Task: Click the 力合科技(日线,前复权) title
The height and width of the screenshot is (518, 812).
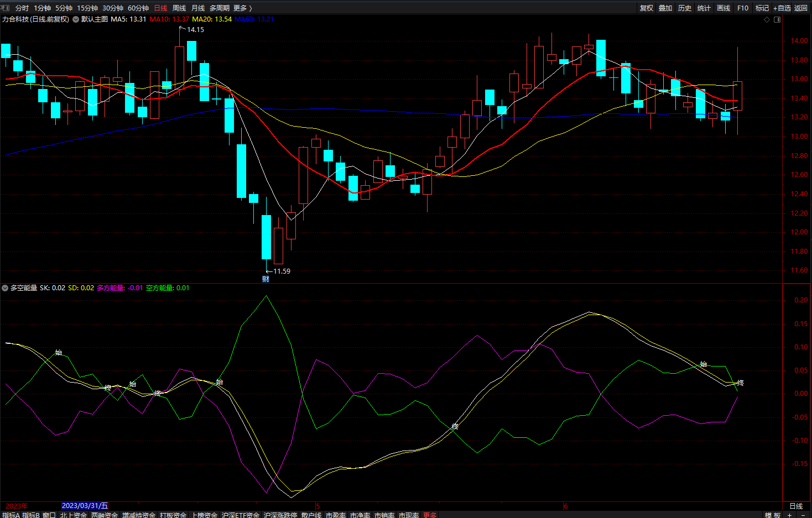Action: tap(35, 19)
